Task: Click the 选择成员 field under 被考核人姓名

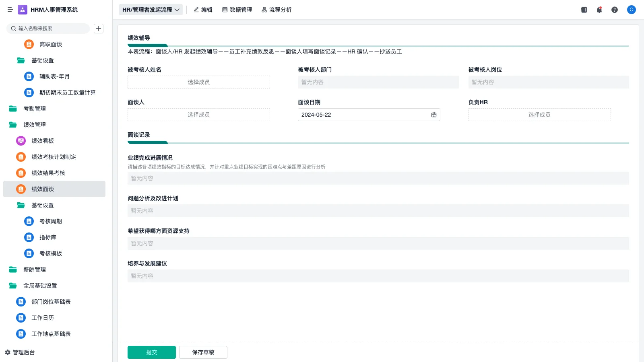Action: coord(198,82)
